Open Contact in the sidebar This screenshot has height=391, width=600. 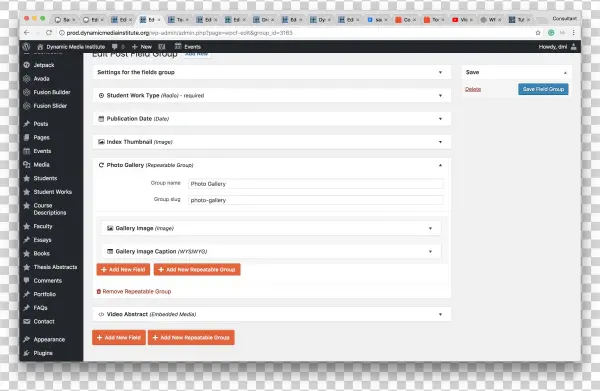point(44,321)
